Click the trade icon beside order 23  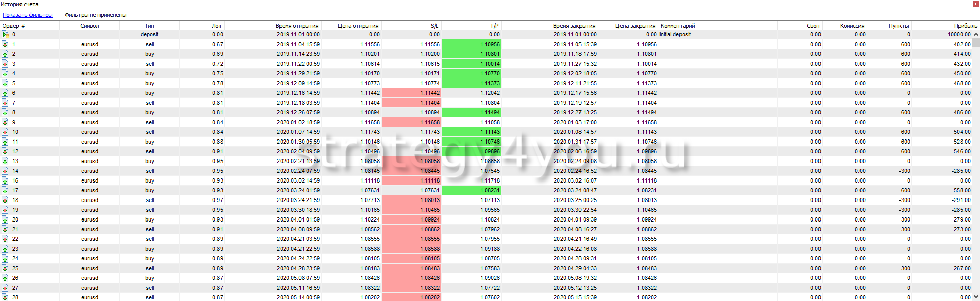click(x=5, y=249)
